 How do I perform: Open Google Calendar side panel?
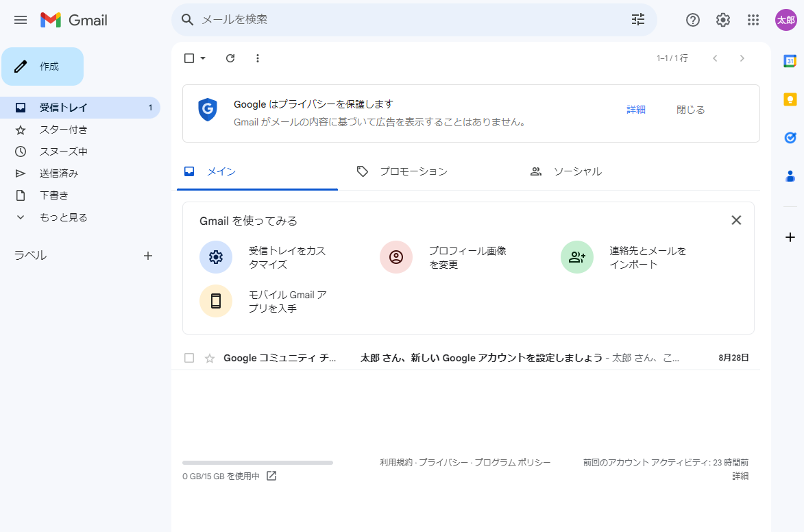(790, 61)
